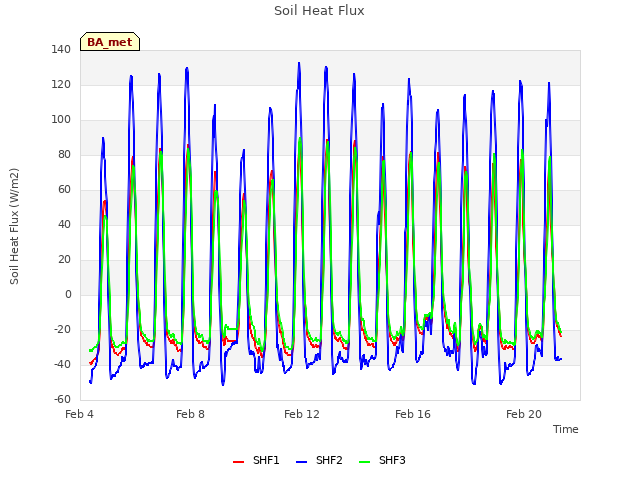Click the 140 y-axis tick label
The image size is (640, 480).
click(x=61, y=49)
